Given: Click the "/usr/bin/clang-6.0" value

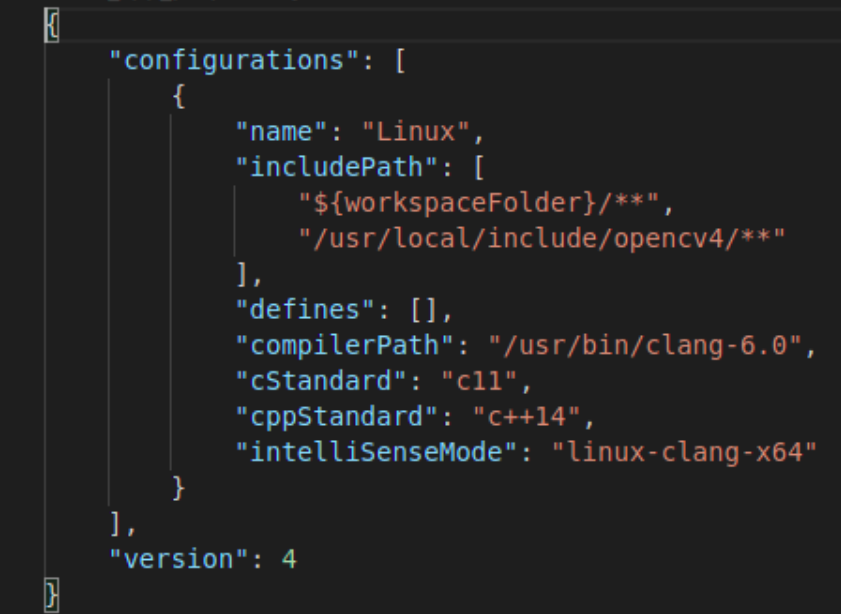Looking at the screenshot, I should coord(645,345).
